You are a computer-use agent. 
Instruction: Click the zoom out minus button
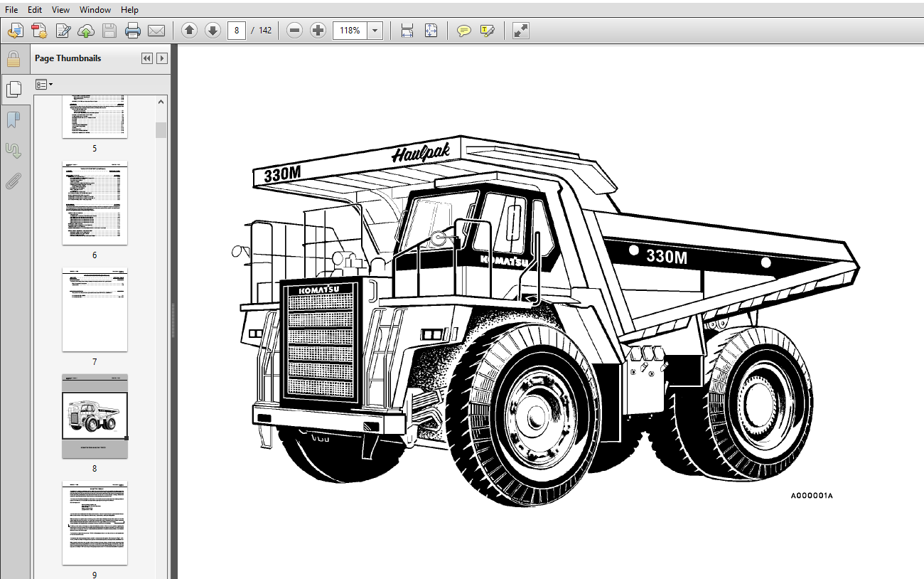pyautogui.click(x=295, y=31)
